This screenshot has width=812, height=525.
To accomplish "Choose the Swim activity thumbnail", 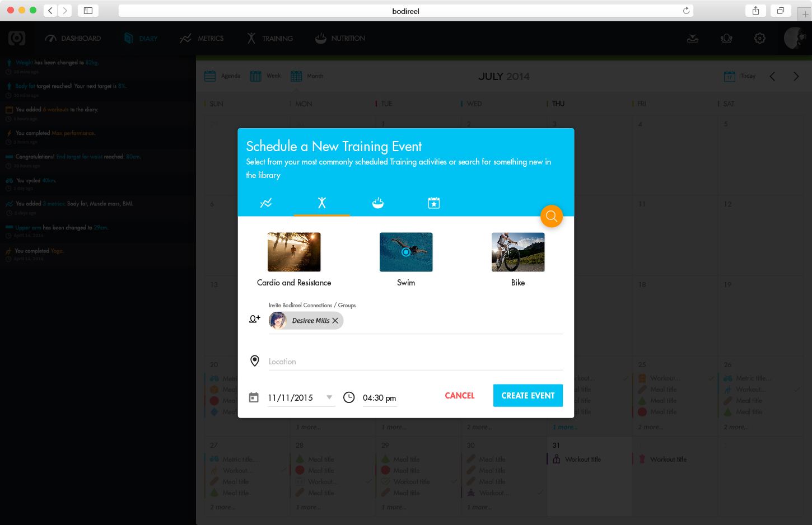I will coord(406,252).
